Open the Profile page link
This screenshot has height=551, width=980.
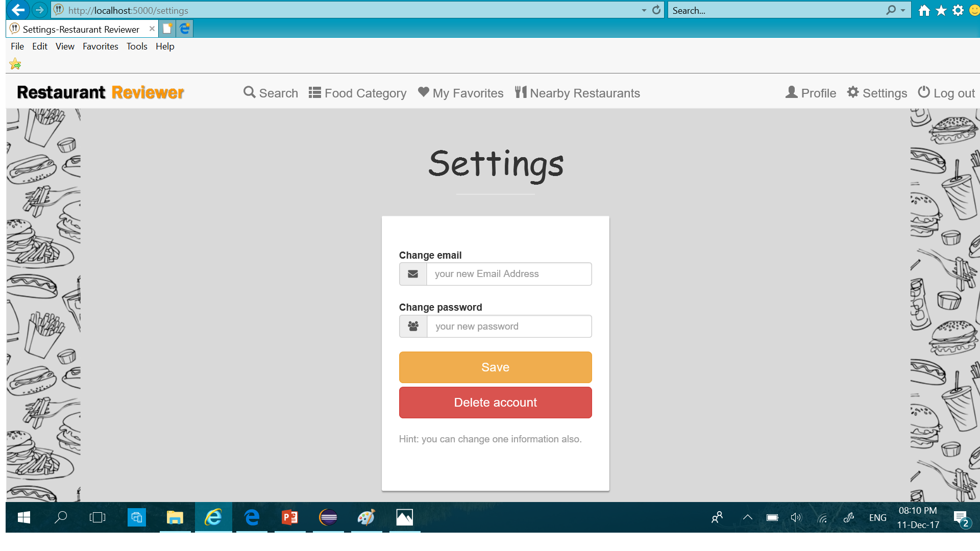(811, 93)
